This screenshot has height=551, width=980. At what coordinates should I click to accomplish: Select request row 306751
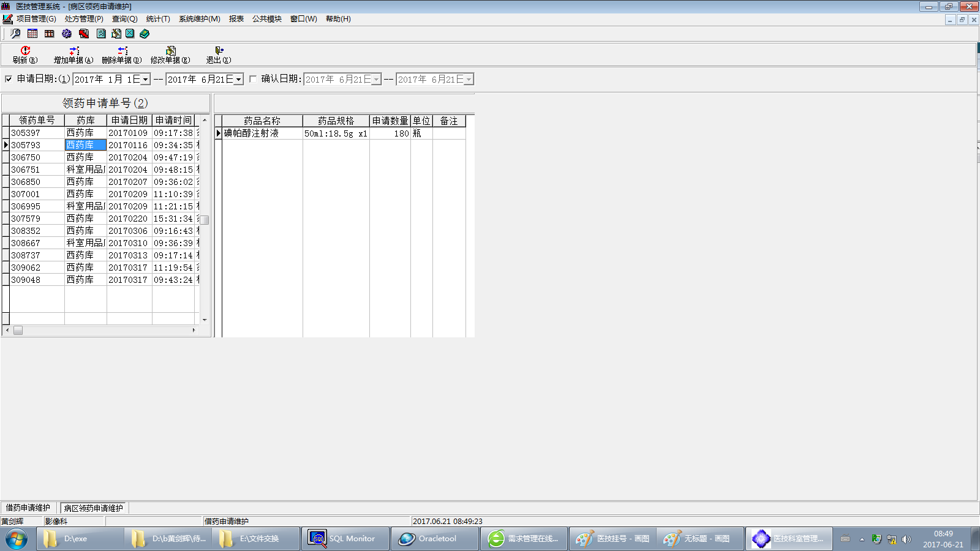[x=102, y=170]
